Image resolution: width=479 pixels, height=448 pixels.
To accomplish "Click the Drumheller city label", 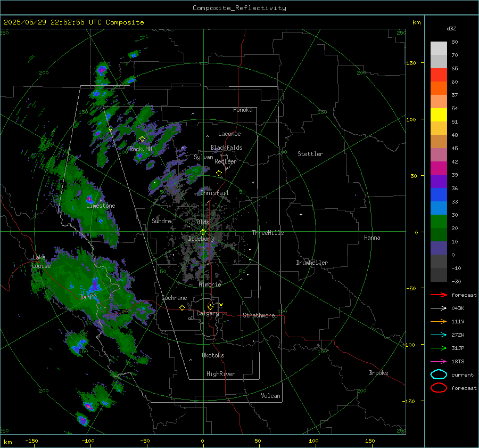I will pyautogui.click(x=312, y=263).
